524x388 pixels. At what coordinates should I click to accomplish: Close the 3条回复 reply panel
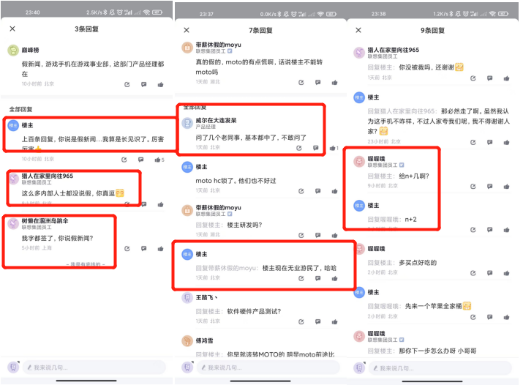coord(12,29)
